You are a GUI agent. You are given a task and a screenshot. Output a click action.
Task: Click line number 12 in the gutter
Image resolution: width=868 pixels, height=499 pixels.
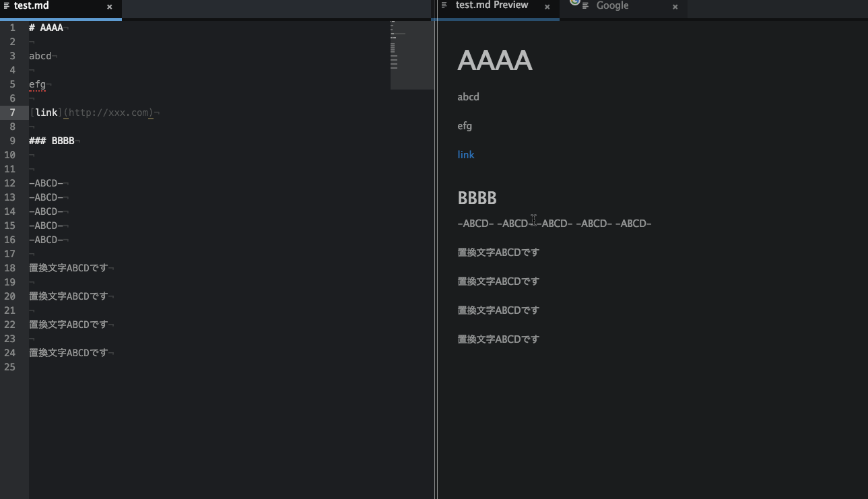[x=10, y=183]
